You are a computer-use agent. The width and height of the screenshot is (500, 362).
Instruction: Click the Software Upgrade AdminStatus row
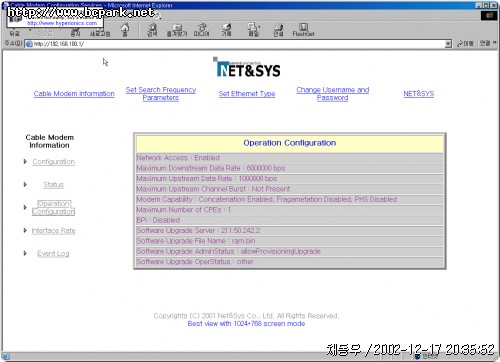tap(290, 251)
